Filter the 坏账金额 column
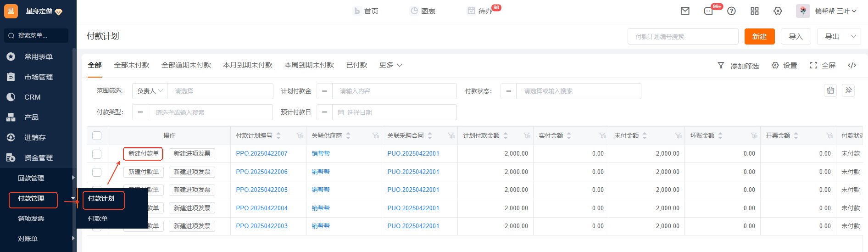The height and width of the screenshot is (252, 868). (x=754, y=135)
